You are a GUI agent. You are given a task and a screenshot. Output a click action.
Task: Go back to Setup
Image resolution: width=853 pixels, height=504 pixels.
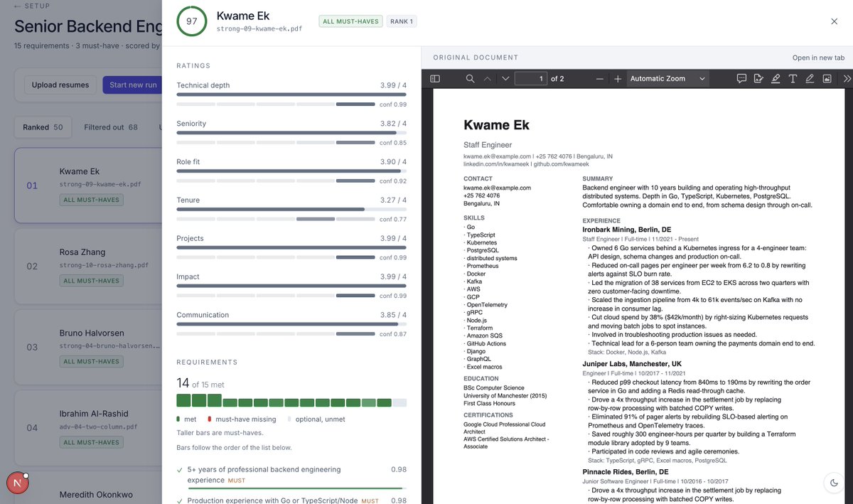point(33,6)
